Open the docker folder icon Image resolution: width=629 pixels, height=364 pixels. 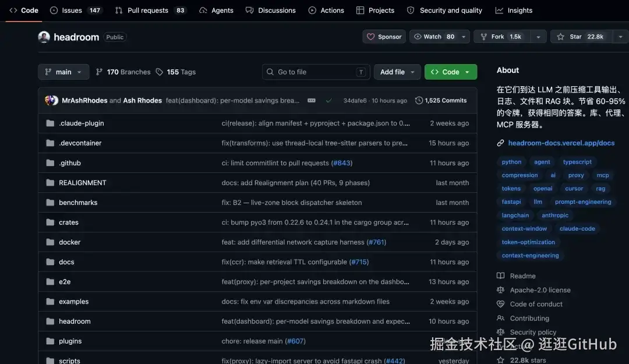click(x=50, y=242)
